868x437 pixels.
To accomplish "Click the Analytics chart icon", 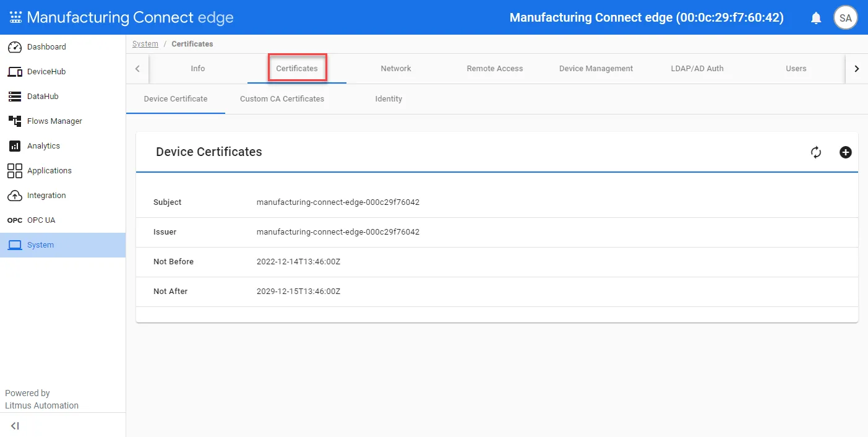I will [15, 146].
